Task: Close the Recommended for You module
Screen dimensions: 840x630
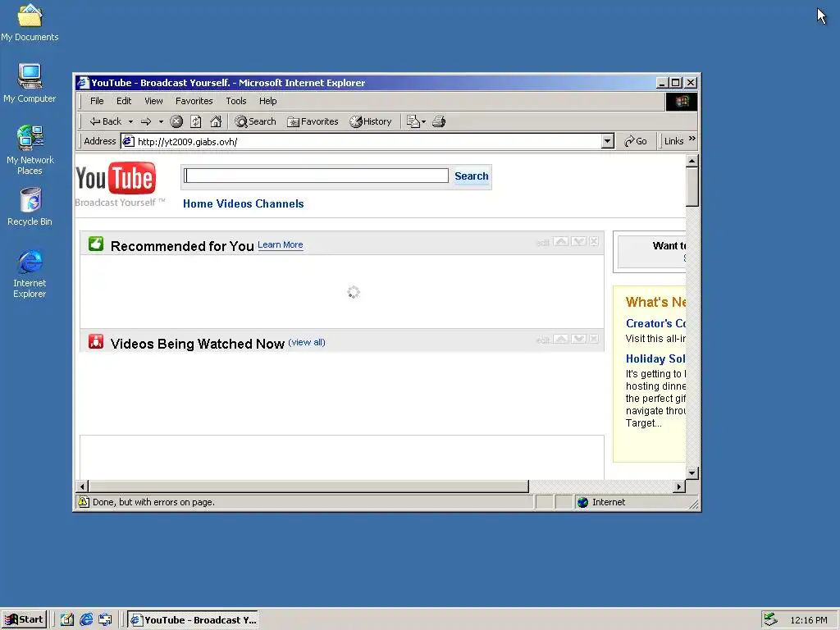Action: click(x=594, y=242)
